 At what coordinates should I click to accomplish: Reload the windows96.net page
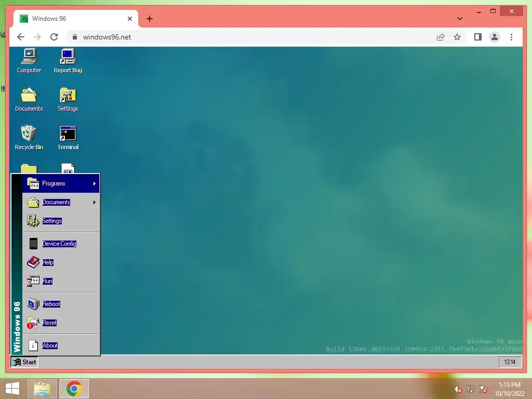[x=54, y=37]
